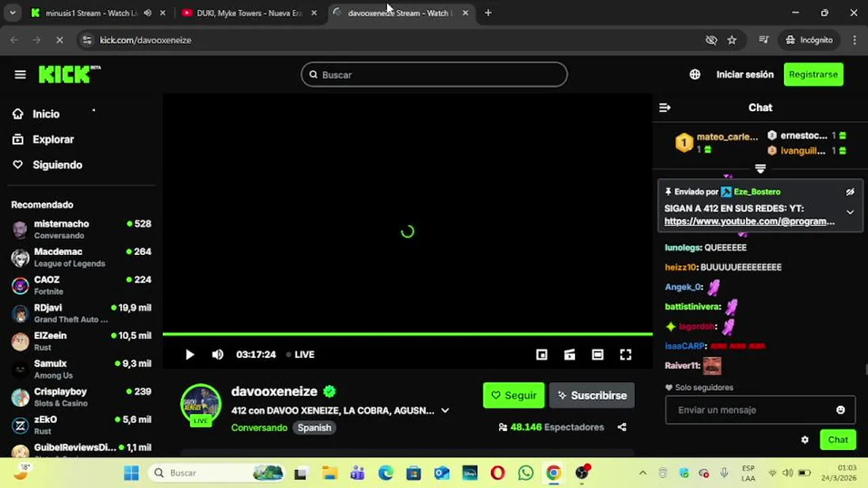Open davooxeneize channel avatar
Screen dimensions: 868x488
[201, 405]
